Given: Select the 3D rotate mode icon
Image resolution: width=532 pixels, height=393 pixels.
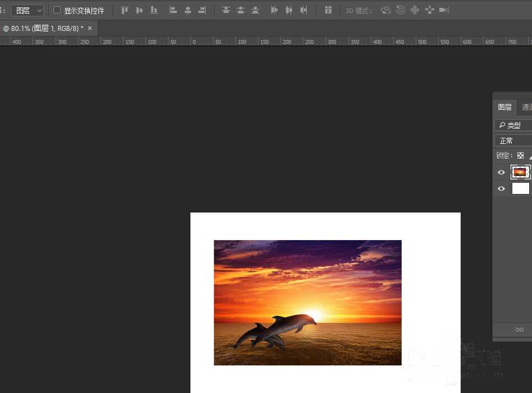Looking at the screenshot, I should point(385,10).
